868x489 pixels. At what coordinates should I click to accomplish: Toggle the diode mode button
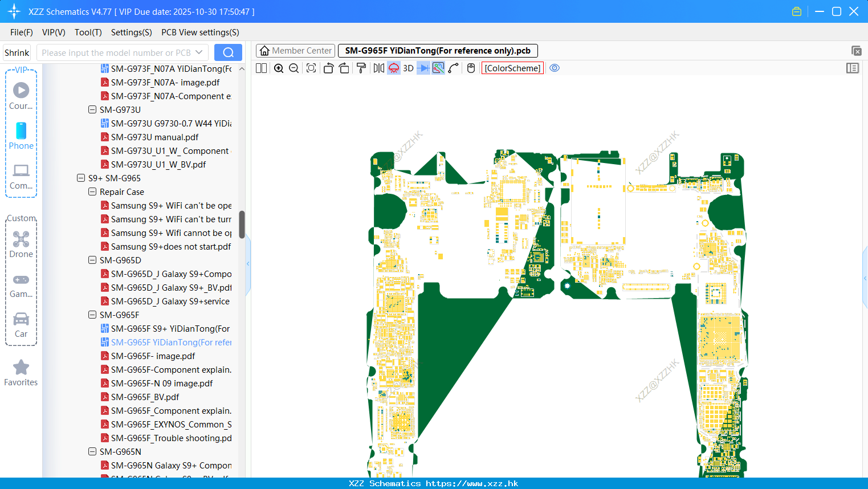[423, 68]
